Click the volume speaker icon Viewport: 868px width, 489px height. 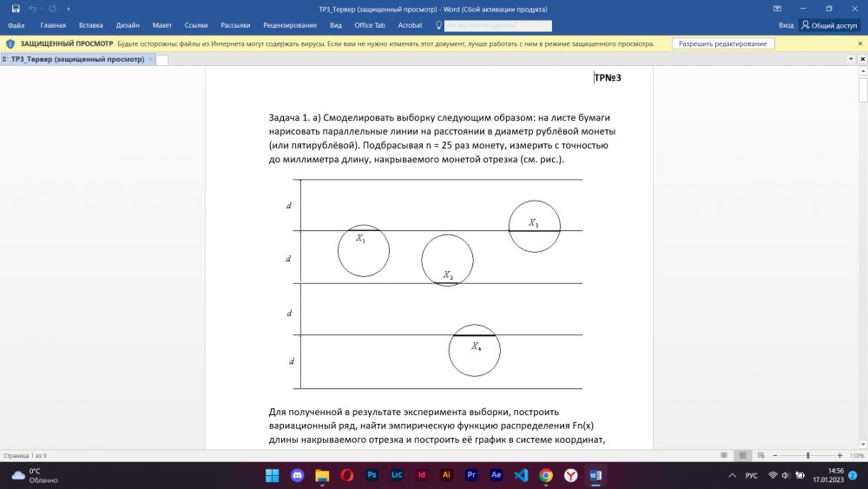coord(786,475)
